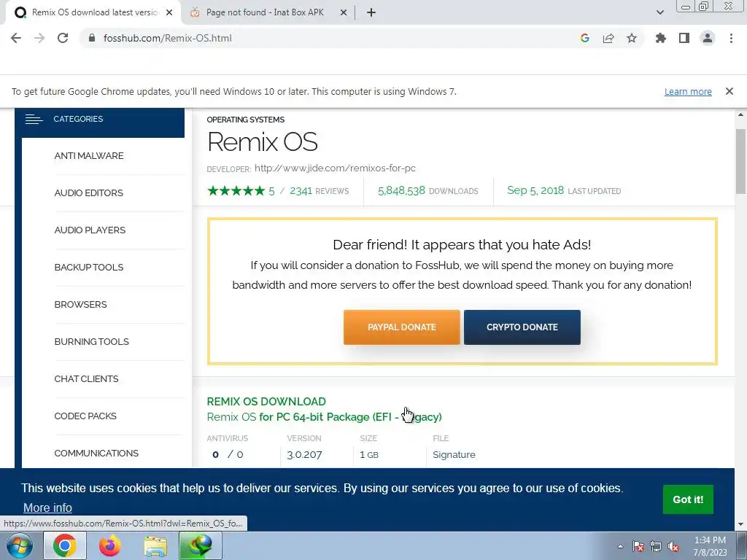Screen dimensions: 747x560
Task: Open the Learn more link about Chrome updates
Action: pos(688,91)
